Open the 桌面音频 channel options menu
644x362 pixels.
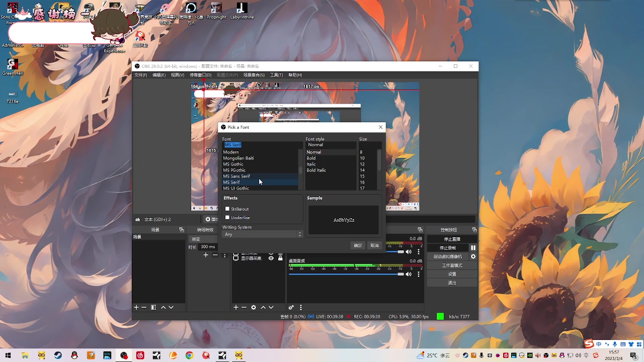[x=419, y=274]
